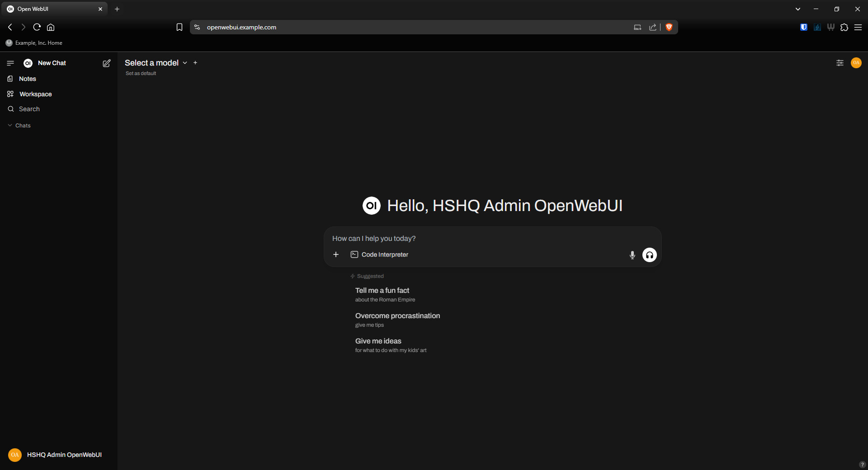868x470 pixels.
Task: Click the plus attachment button in prompt box
Action: [x=336, y=255]
